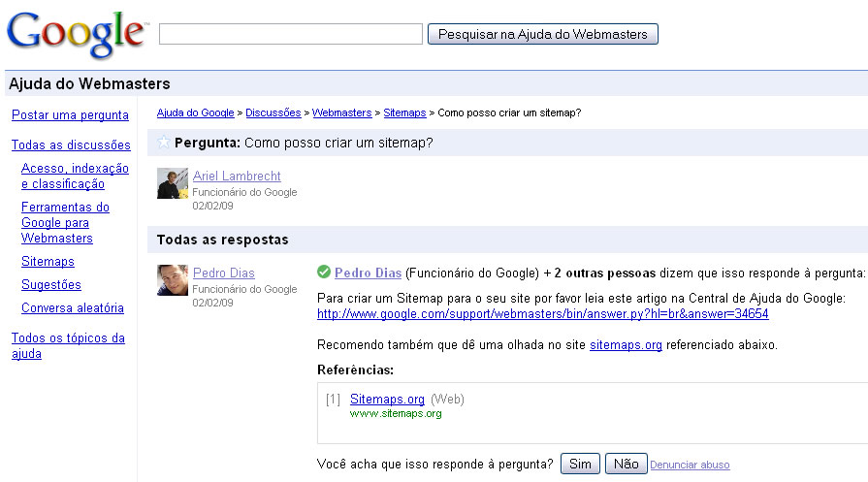Click the Google logo
The height and width of the screenshot is (482, 868).
75,34
